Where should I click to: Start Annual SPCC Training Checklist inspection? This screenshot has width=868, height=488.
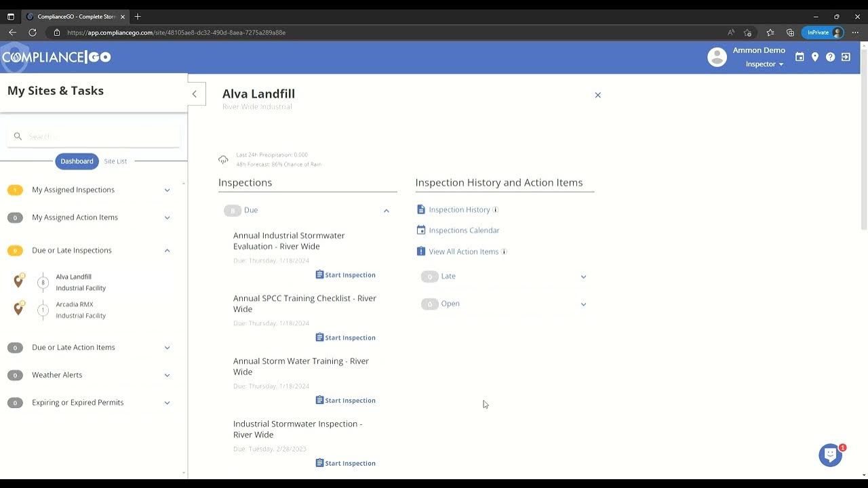[345, 338]
